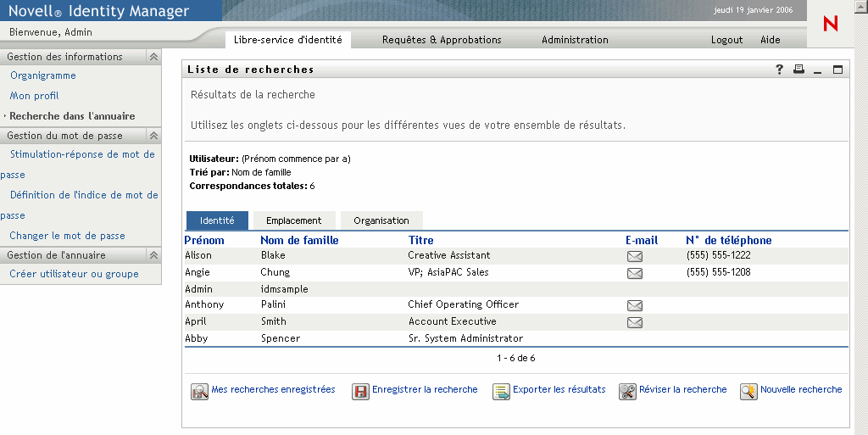Click Exporter les résultats link text

[x=559, y=389]
